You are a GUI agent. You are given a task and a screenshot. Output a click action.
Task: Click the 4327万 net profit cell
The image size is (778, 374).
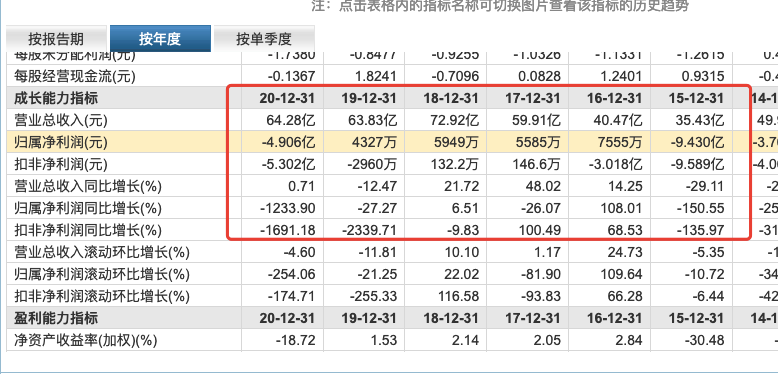(376, 142)
